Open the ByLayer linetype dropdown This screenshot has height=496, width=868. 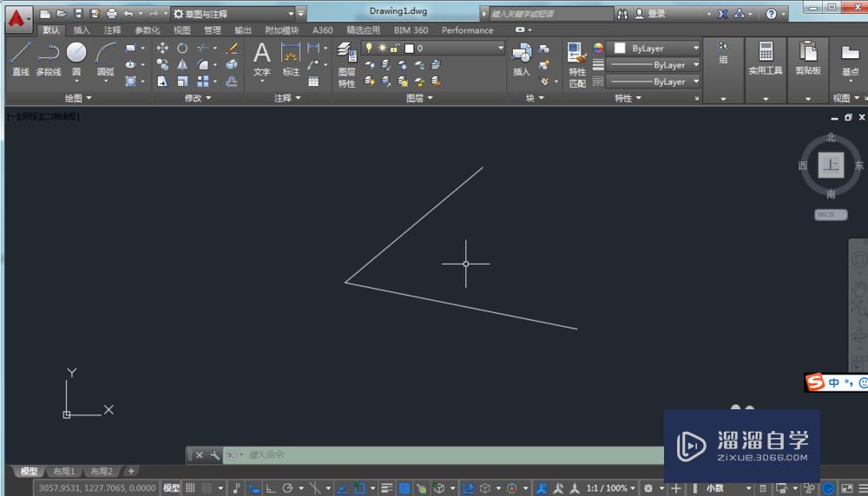[x=654, y=82]
